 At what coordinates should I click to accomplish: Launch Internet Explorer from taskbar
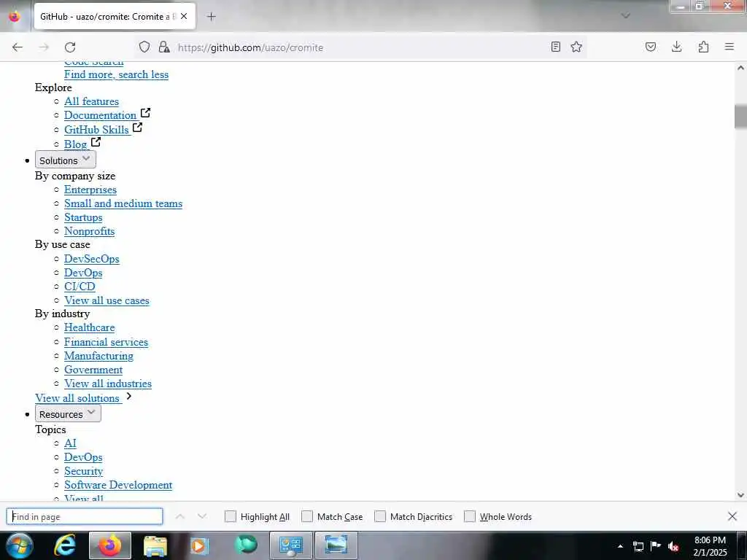click(x=64, y=545)
